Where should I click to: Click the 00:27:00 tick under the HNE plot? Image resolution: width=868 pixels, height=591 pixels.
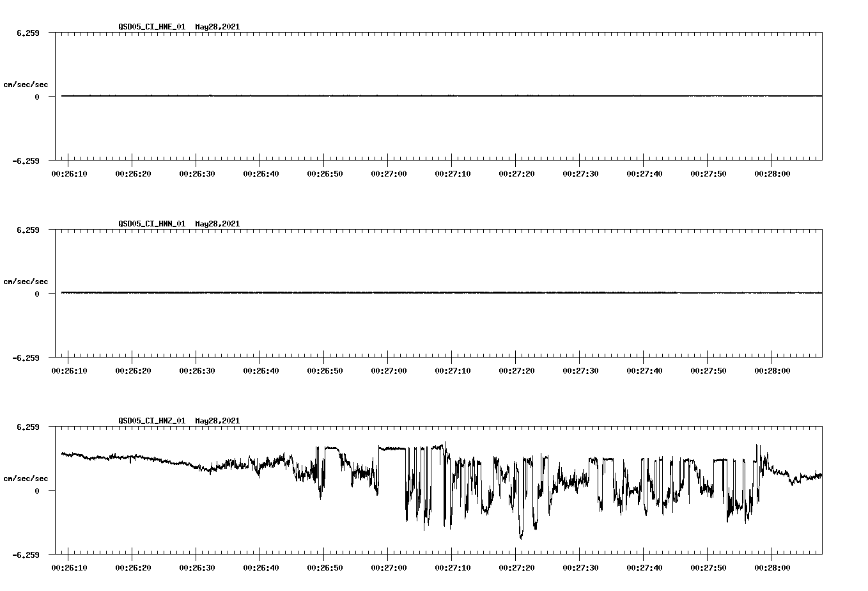pyautogui.click(x=389, y=172)
